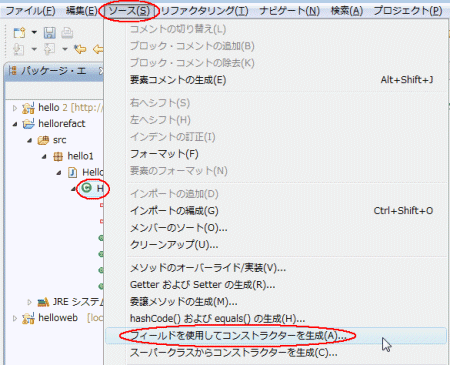Expand the hello 2 project node
The width and height of the screenshot is (450, 365).
tap(15, 108)
